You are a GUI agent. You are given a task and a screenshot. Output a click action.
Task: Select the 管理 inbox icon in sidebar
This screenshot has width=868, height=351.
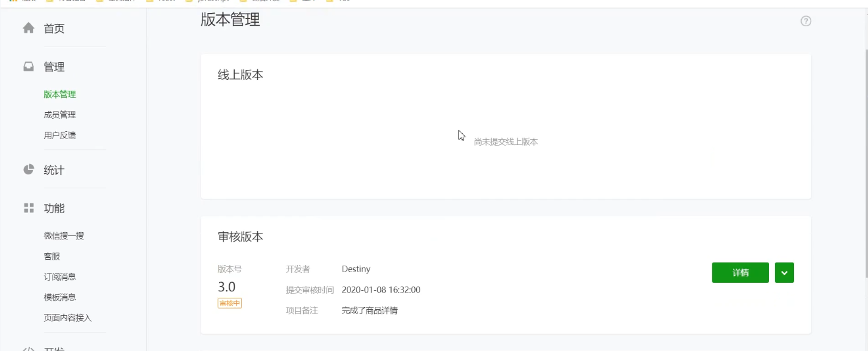pyautogui.click(x=28, y=66)
